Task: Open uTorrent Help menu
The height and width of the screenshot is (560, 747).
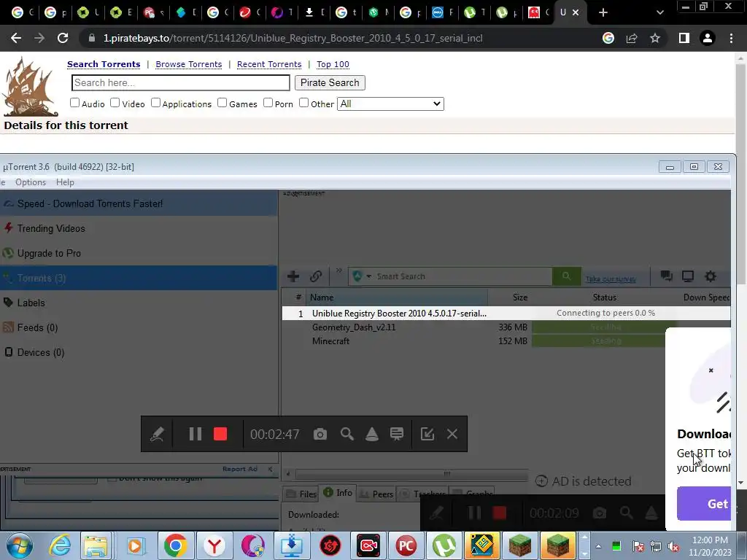Action: (x=65, y=182)
